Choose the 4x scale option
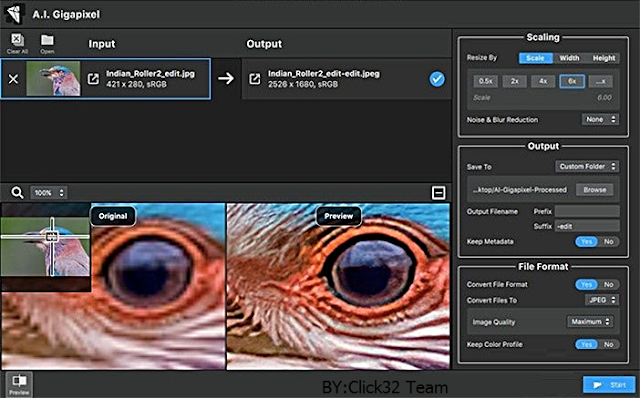Image resolution: width=640 pixels, height=398 pixels. pos(543,81)
